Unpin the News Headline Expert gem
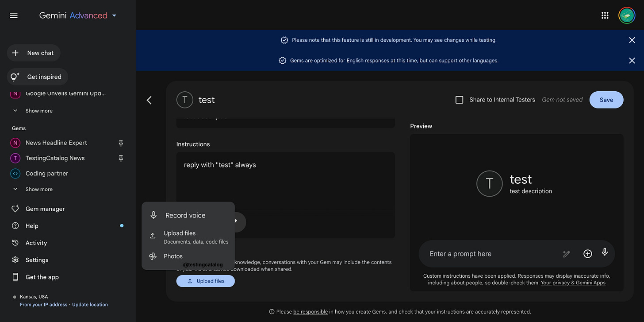Screen dimensions: 644x322 121,143
